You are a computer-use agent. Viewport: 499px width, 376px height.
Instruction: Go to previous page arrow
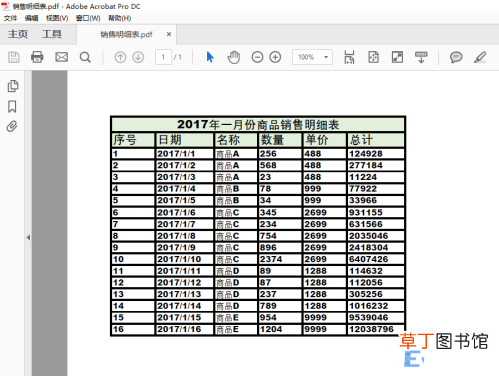pyautogui.click(x=120, y=57)
